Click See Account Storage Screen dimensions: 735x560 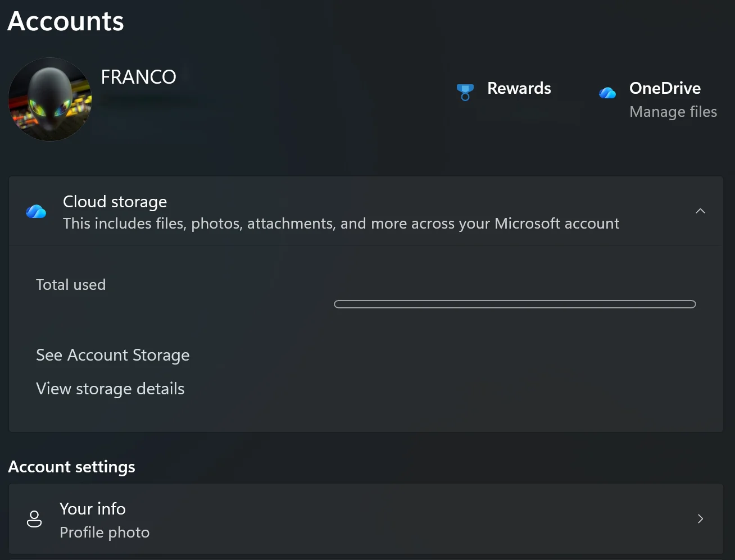tap(113, 355)
